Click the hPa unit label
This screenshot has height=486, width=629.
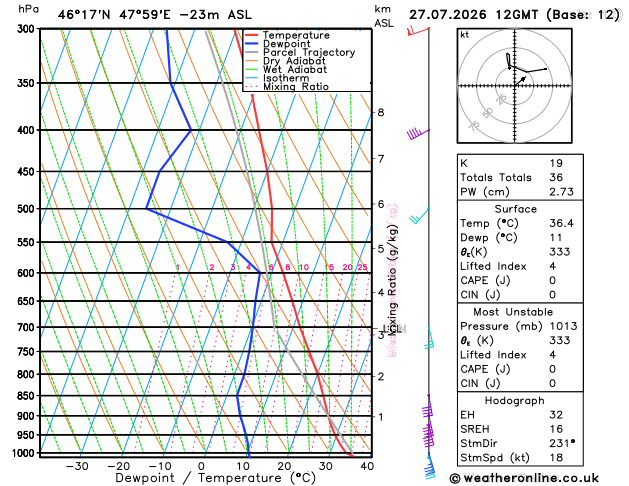pos(28,9)
